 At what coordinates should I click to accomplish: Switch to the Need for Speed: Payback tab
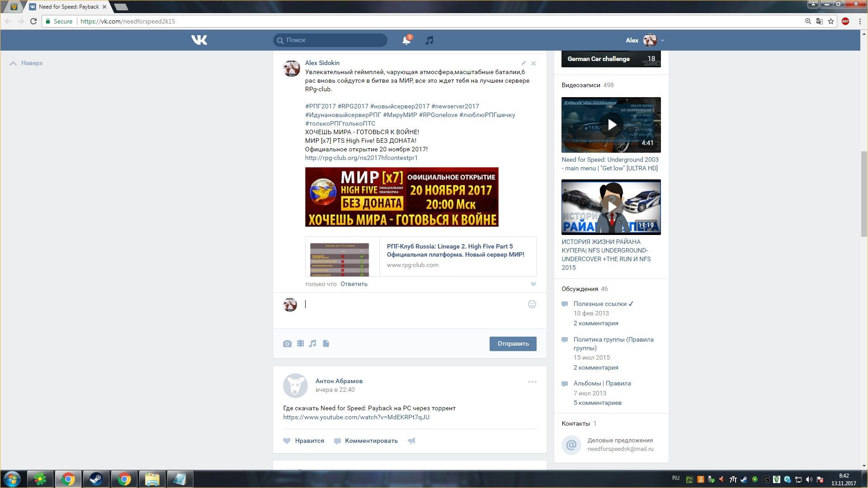click(x=68, y=7)
